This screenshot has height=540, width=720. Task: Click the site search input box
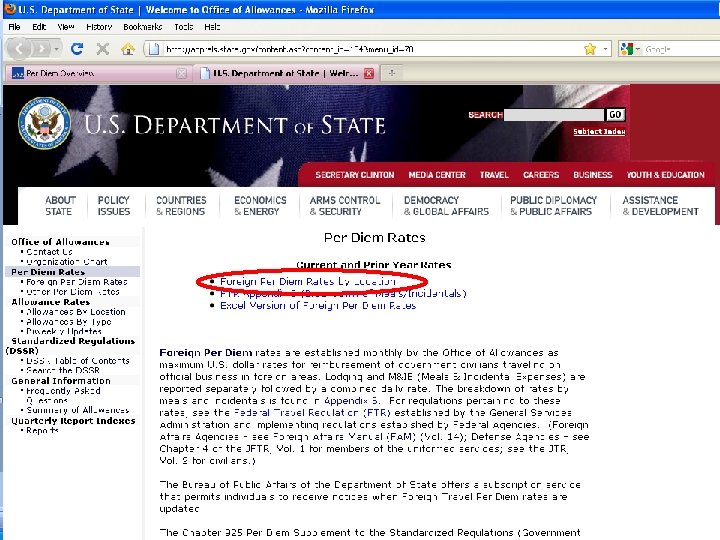coord(554,115)
